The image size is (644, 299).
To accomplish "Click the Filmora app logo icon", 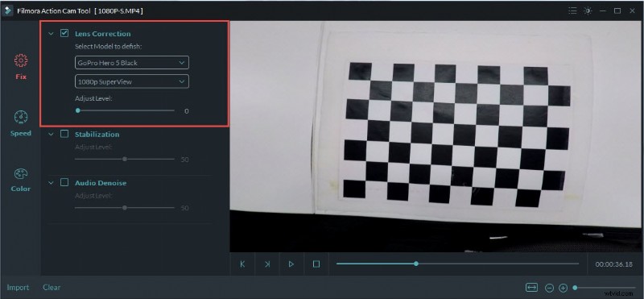I will [x=7, y=10].
